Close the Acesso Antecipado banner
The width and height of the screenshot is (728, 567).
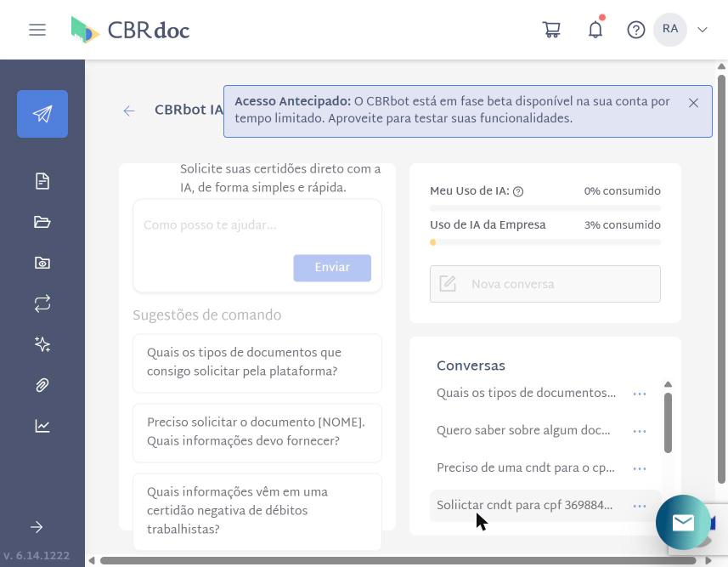693,103
